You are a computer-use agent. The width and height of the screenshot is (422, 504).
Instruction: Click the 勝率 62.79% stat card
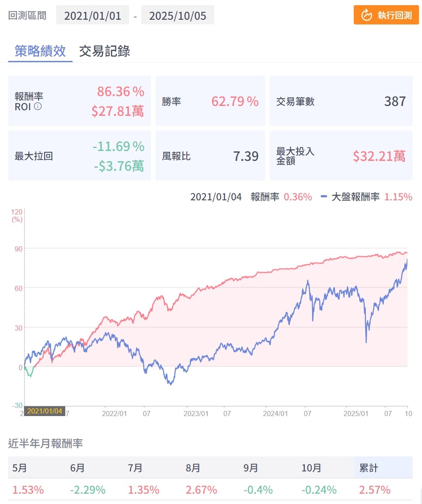[x=210, y=101]
